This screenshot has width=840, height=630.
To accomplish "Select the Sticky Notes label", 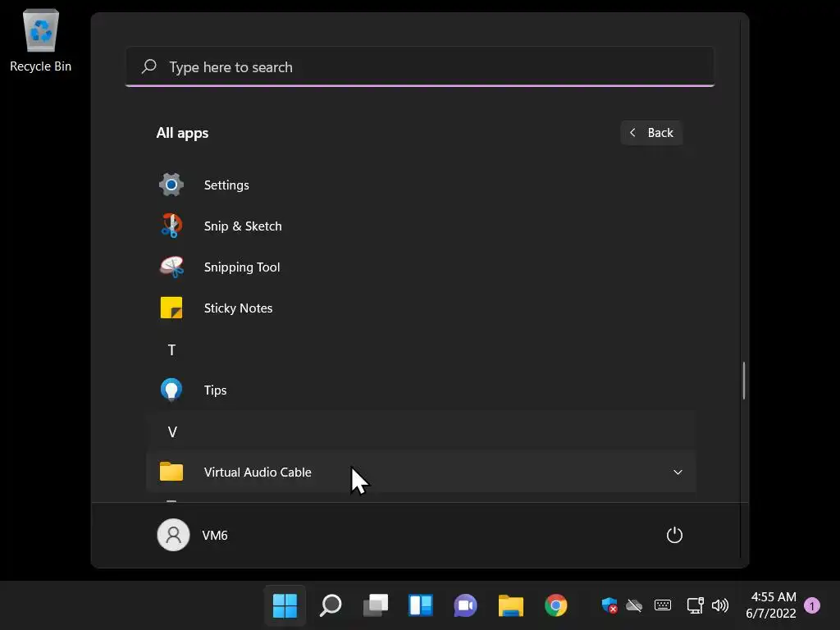I will (x=239, y=308).
